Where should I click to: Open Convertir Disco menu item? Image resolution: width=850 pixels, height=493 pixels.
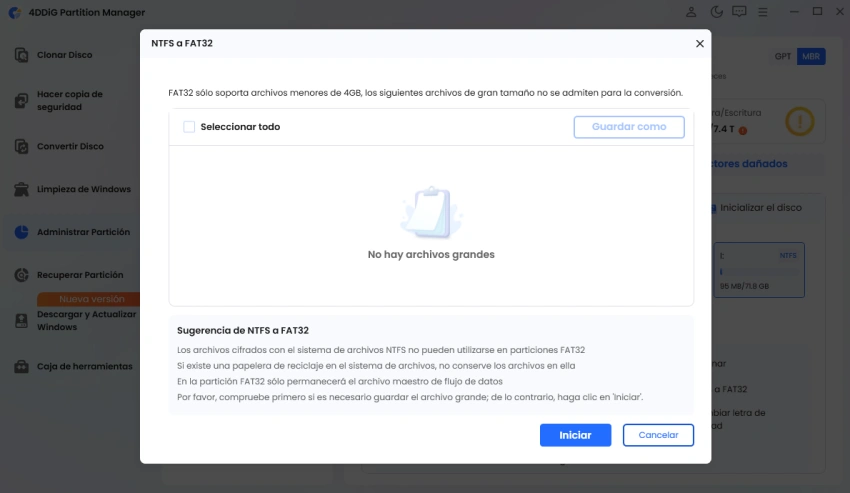(x=70, y=146)
